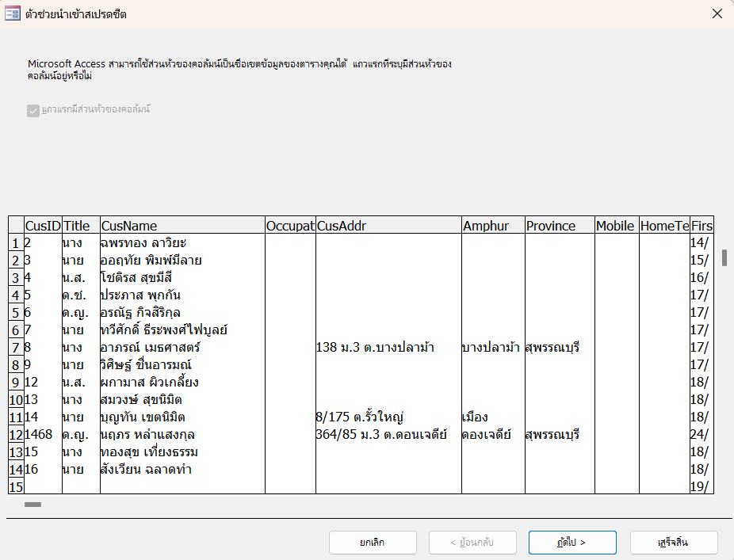
Task: Click the ยกเลิก (Cancel) button
Action: [x=373, y=543]
